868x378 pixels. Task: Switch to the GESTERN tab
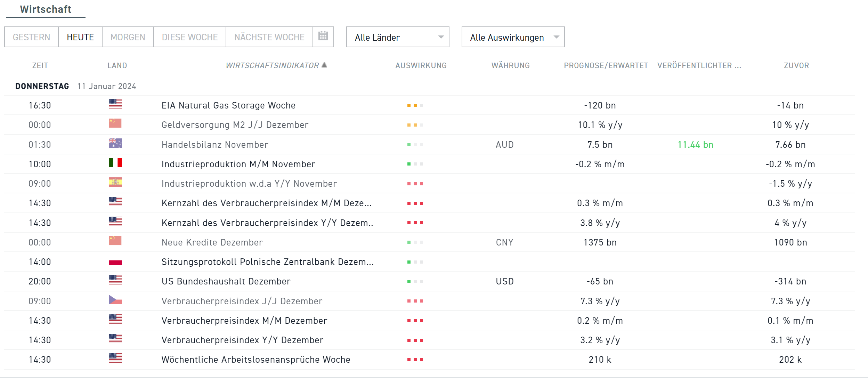click(31, 37)
